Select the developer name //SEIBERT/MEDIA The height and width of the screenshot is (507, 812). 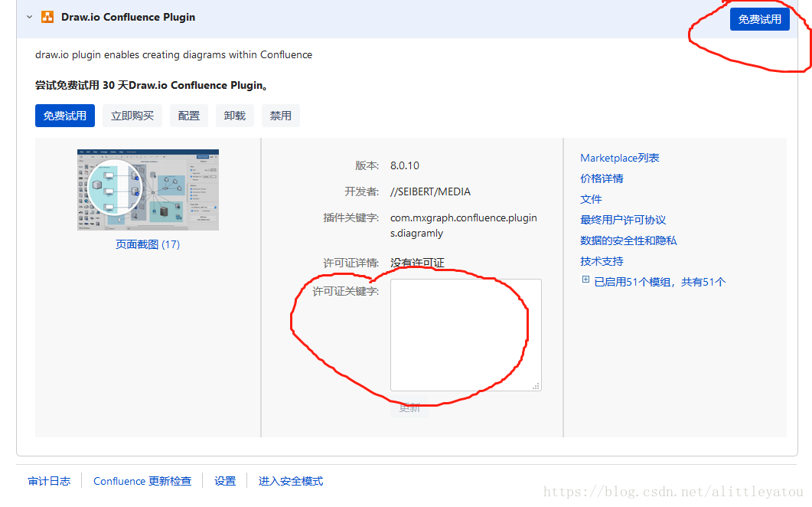click(x=430, y=191)
